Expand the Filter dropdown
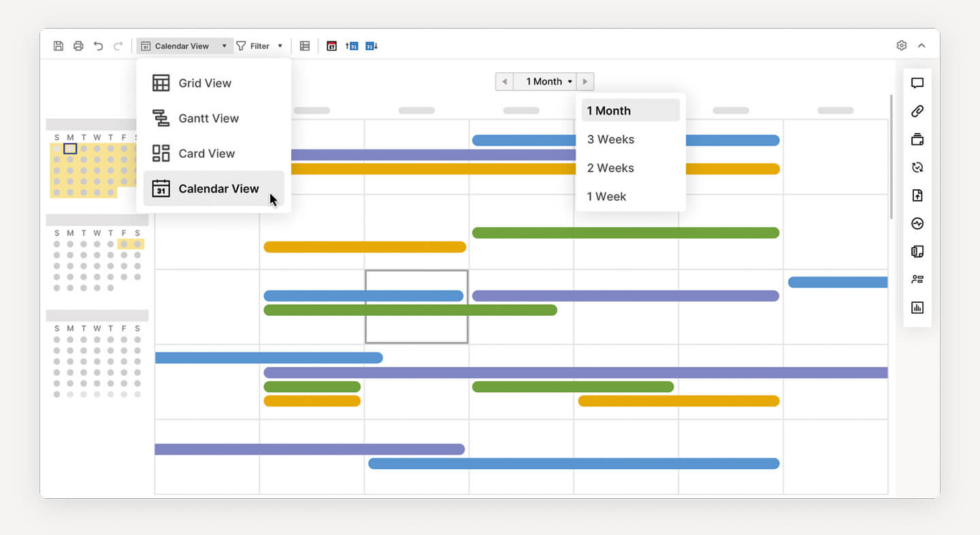The image size is (980, 535). click(259, 46)
